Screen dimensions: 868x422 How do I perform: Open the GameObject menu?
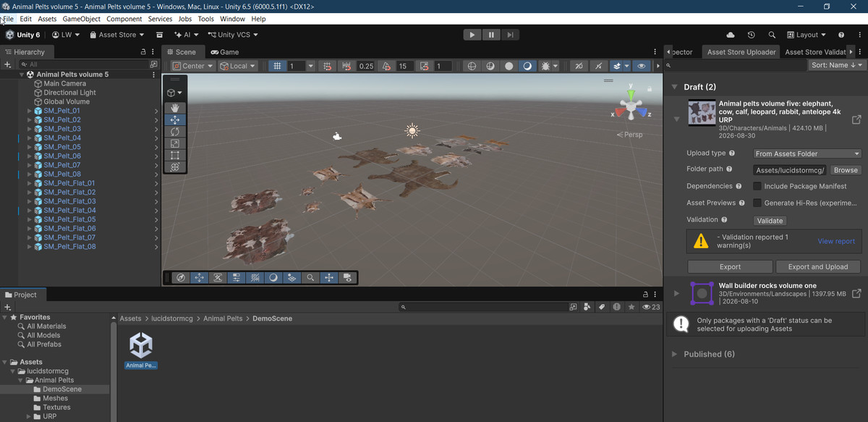[x=80, y=19]
